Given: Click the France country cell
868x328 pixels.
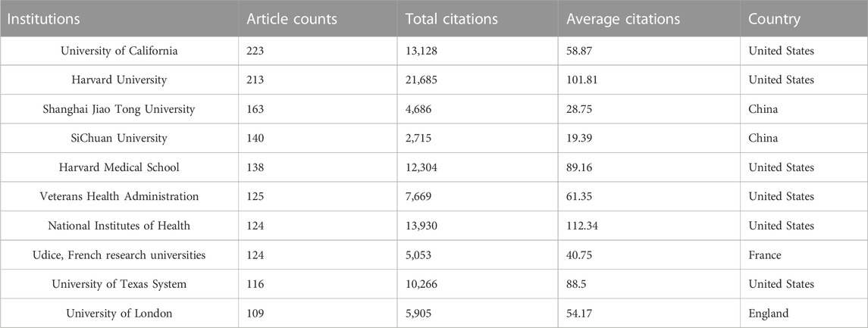Looking at the screenshot, I should tap(764, 255).
